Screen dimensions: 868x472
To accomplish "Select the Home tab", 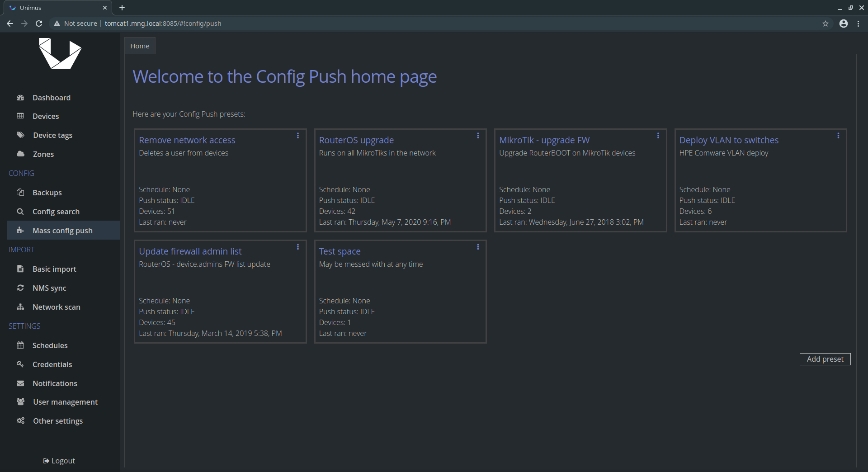I will [x=140, y=46].
